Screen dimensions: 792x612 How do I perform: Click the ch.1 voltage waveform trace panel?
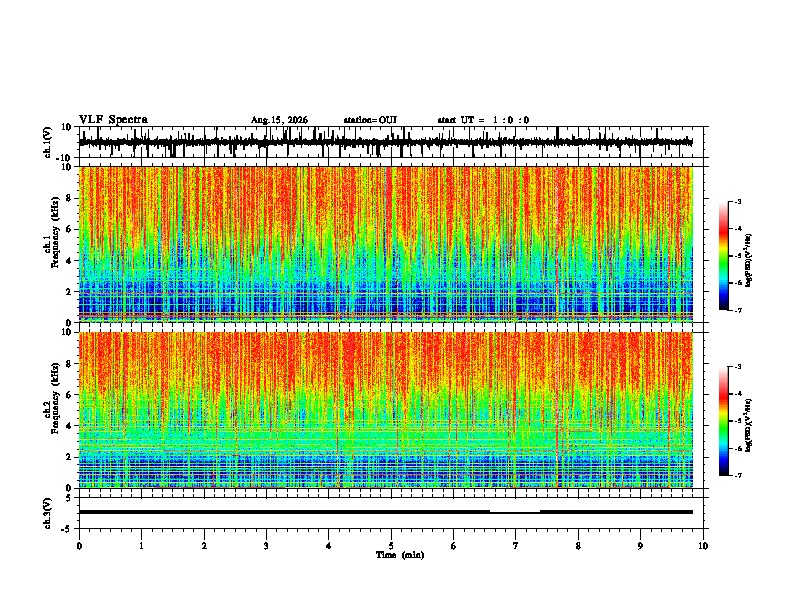[393, 142]
